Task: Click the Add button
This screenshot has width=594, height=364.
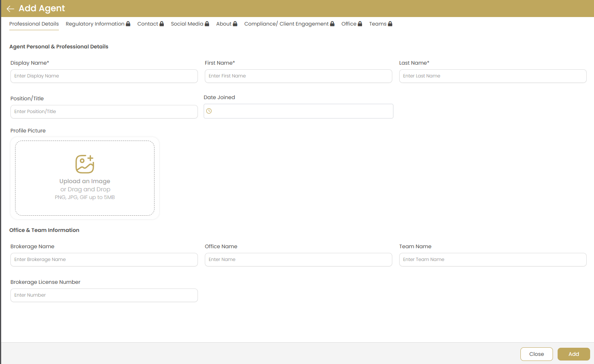Action: coord(573,354)
